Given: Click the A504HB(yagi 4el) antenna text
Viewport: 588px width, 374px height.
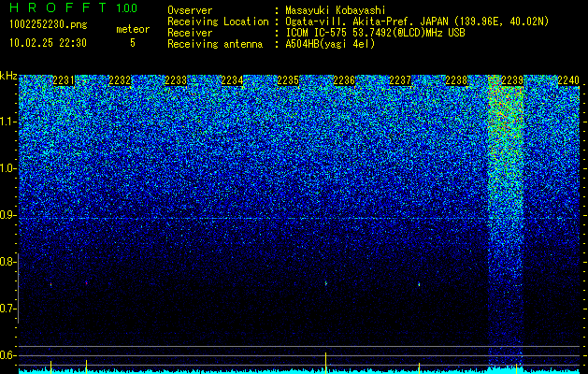Looking at the screenshot, I should (x=330, y=44).
